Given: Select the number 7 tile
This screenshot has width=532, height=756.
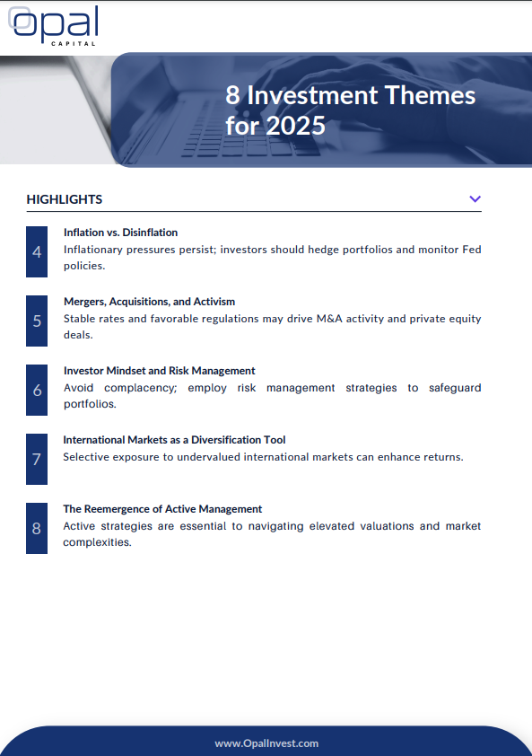Looking at the screenshot, I should point(37,459).
